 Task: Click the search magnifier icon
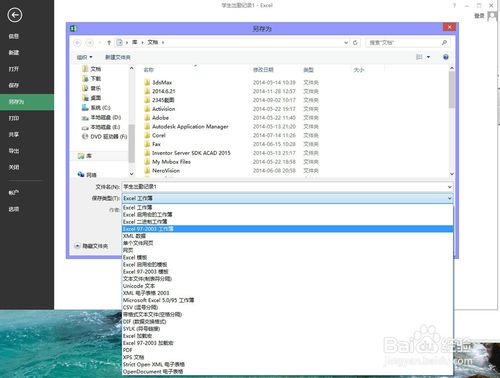(444, 42)
